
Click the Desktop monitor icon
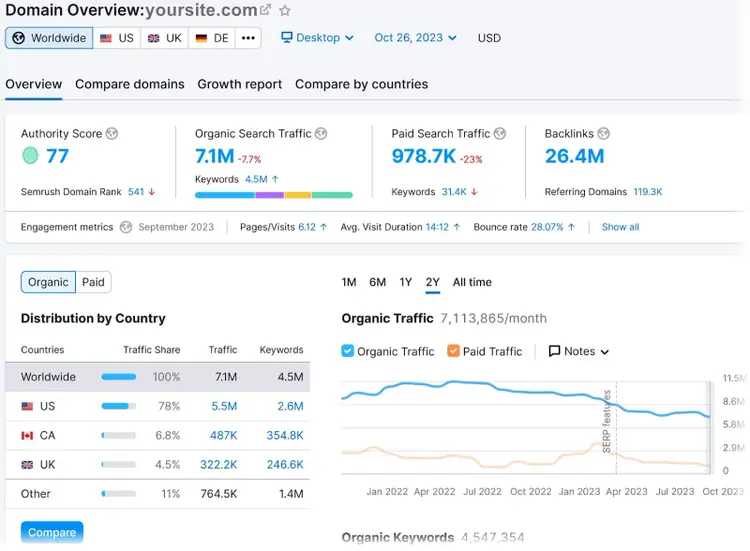tap(287, 37)
